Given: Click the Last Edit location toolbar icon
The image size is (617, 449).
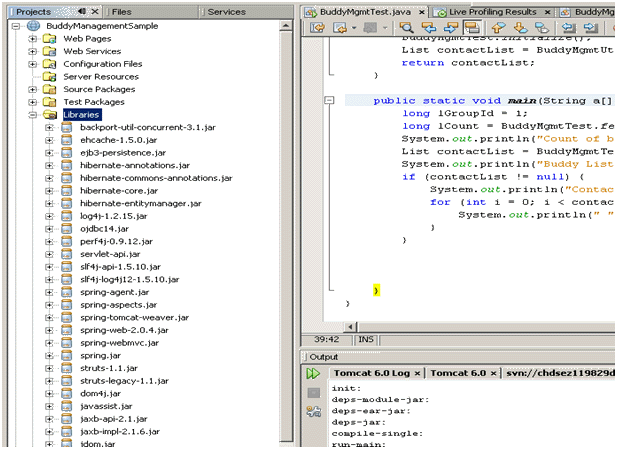Looking at the screenshot, I should 317,28.
